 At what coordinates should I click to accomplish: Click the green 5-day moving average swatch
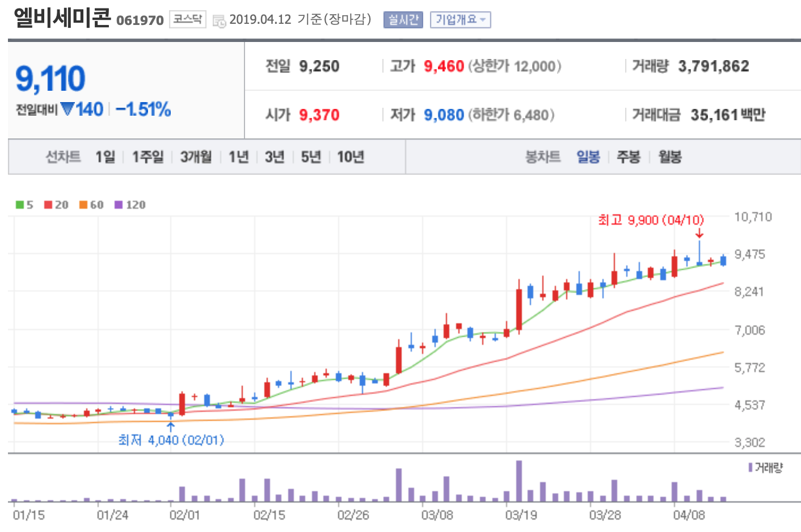pos(20,205)
